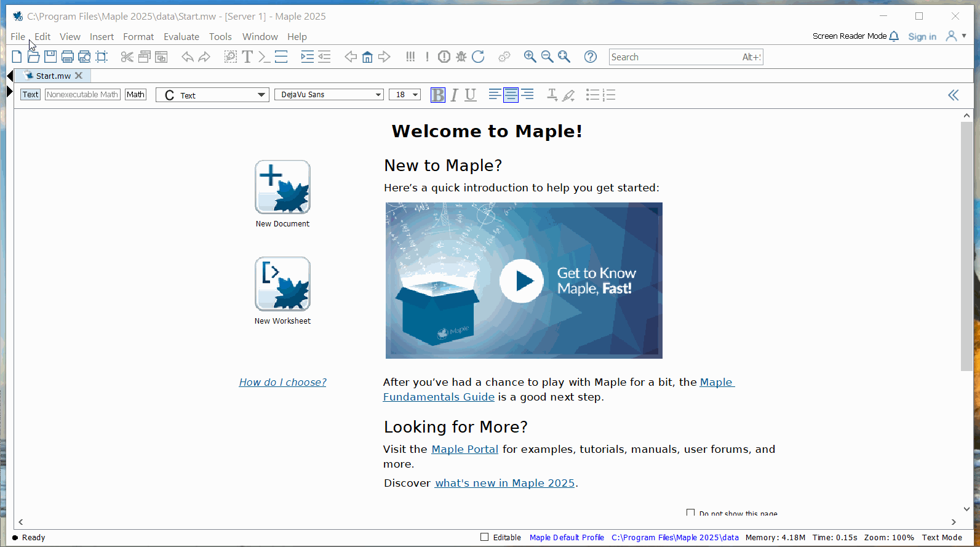Open the Evaluate menu
Viewport: 980px width, 547px height.
point(181,37)
